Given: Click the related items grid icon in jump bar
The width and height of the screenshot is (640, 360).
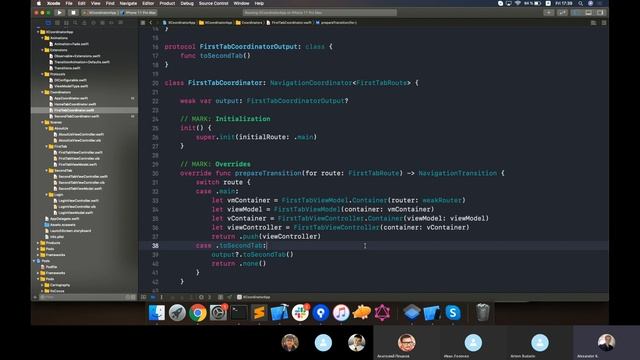Looking at the screenshot, I should (x=143, y=23).
